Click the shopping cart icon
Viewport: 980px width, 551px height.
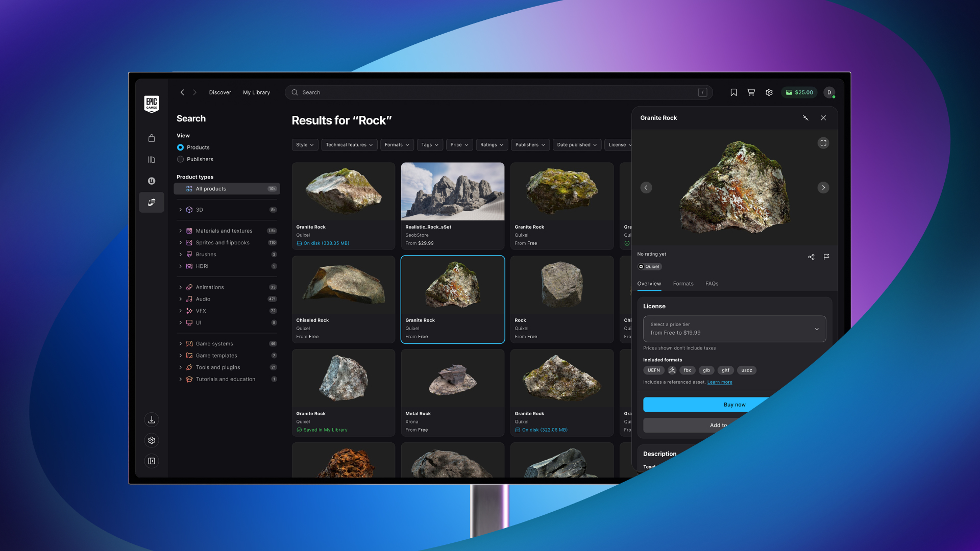click(x=751, y=92)
